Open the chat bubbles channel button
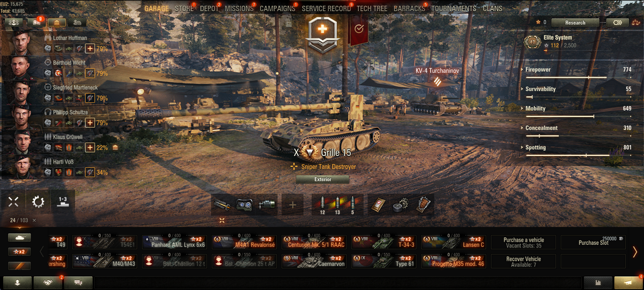644x290 pixels. coord(78,282)
